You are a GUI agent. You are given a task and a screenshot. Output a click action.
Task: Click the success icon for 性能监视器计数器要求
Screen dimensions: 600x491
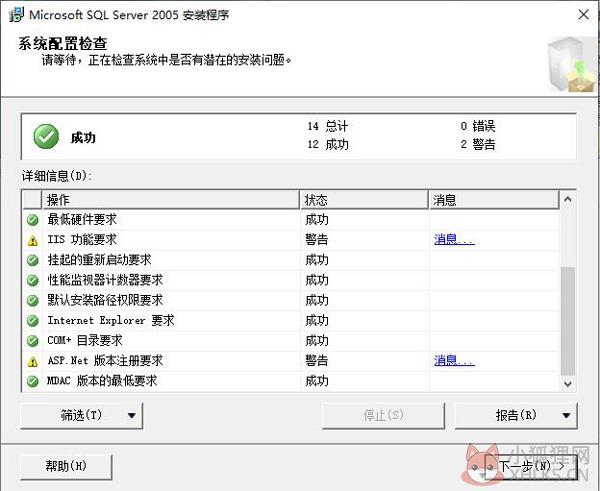click(33, 281)
